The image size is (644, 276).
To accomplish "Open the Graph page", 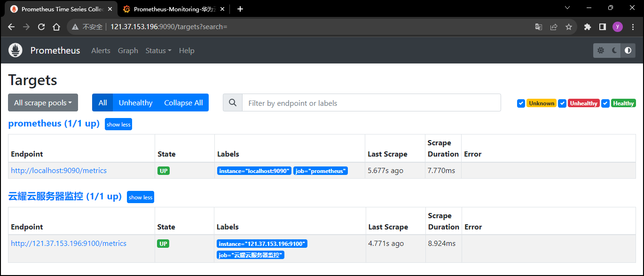I will point(128,50).
